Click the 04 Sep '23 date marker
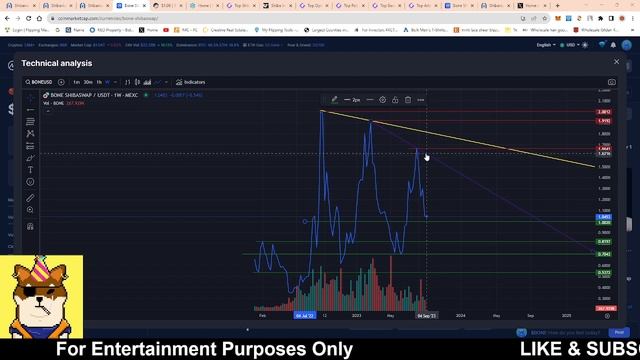 (427, 316)
